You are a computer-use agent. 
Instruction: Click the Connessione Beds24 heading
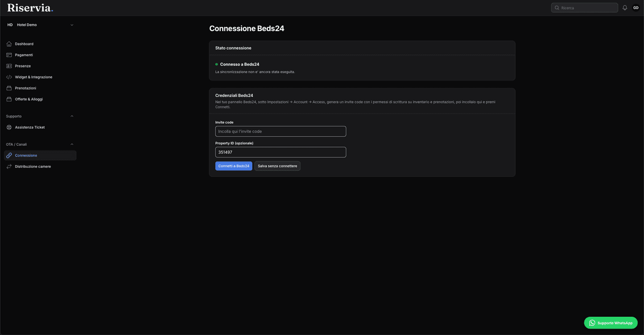pos(247,28)
